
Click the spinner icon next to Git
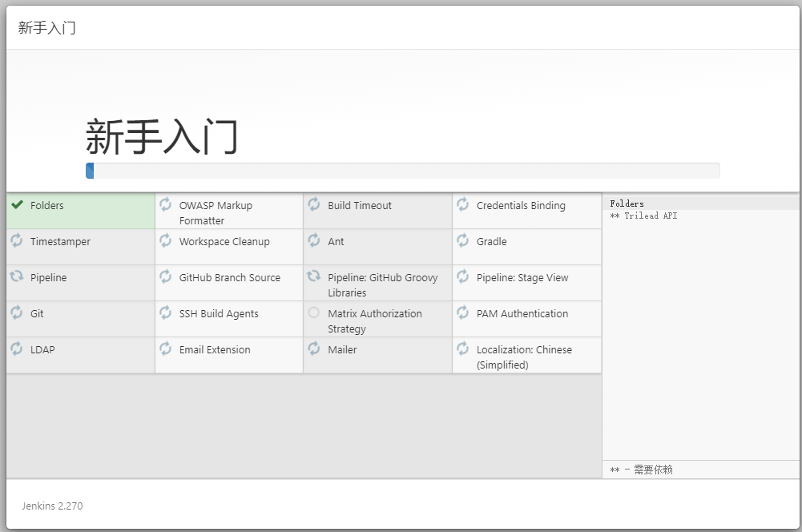[17, 313]
